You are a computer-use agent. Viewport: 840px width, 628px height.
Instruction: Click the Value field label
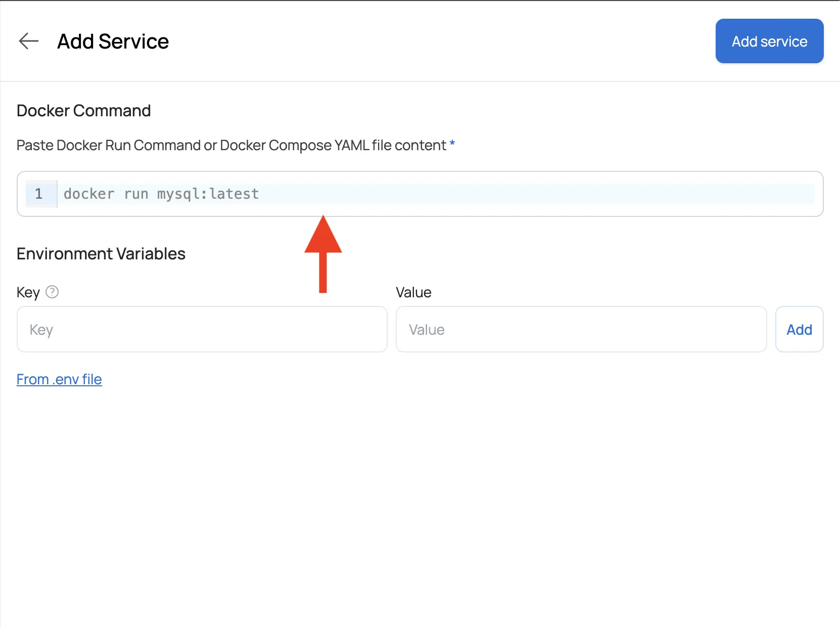[413, 292]
